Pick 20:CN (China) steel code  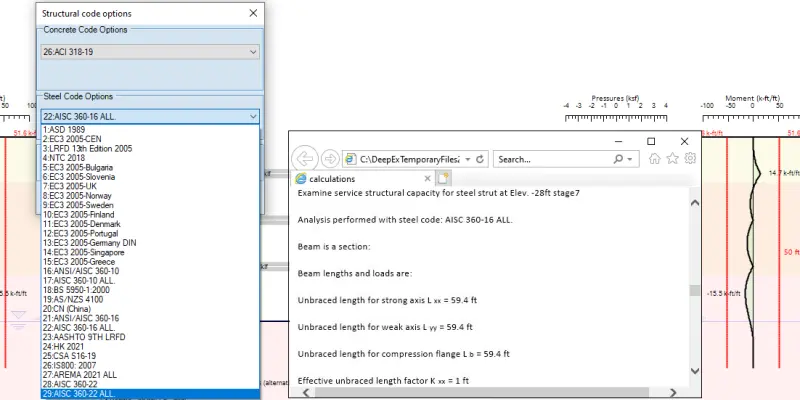tap(67, 309)
